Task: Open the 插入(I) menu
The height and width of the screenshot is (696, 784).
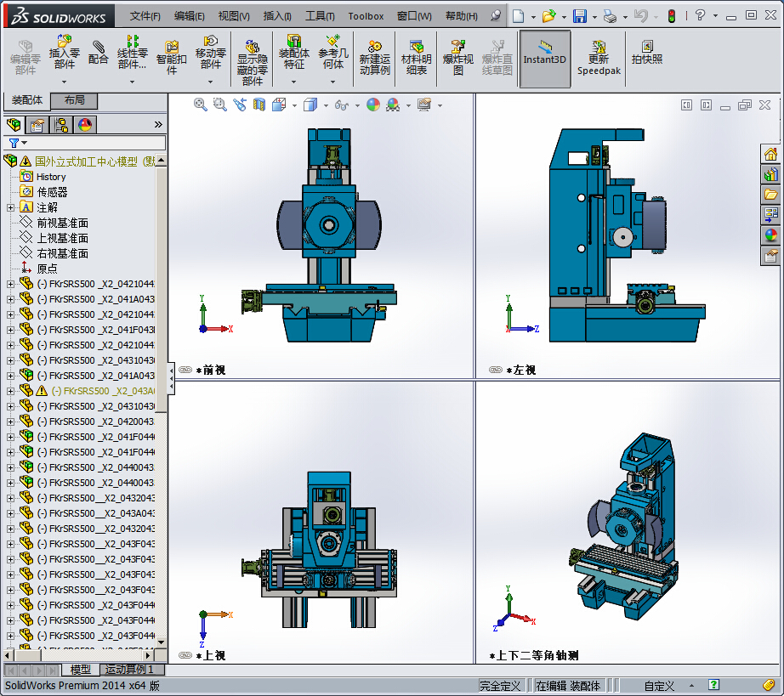Action: click(x=277, y=16)
